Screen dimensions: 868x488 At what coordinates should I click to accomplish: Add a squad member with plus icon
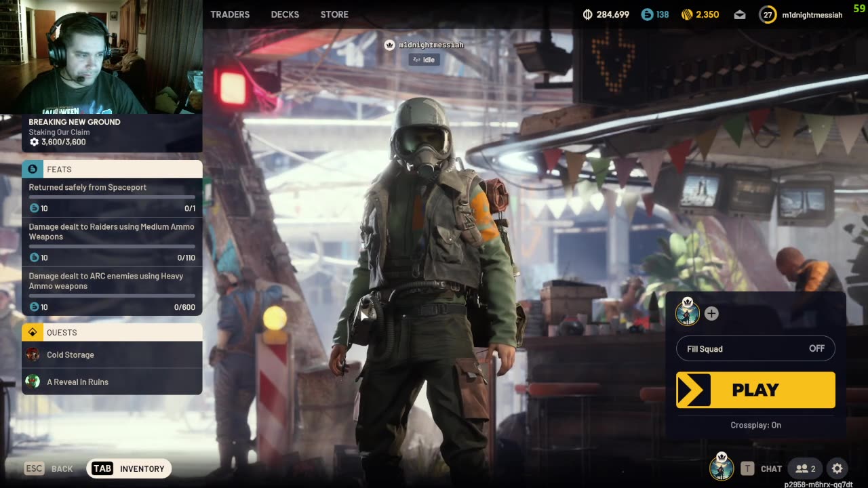pyautogui.click(x=711, y=314)
